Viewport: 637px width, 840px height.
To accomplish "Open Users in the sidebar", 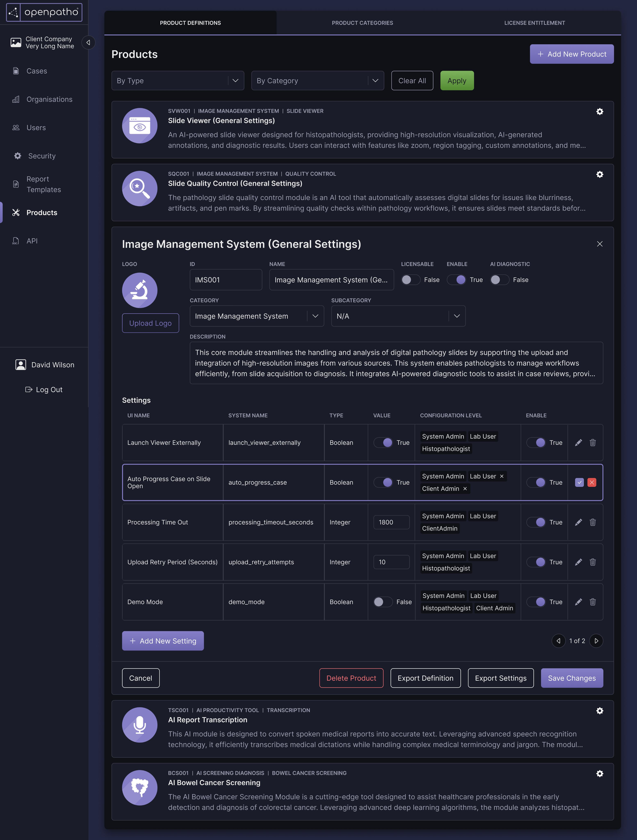I will [x=36, y=128].
